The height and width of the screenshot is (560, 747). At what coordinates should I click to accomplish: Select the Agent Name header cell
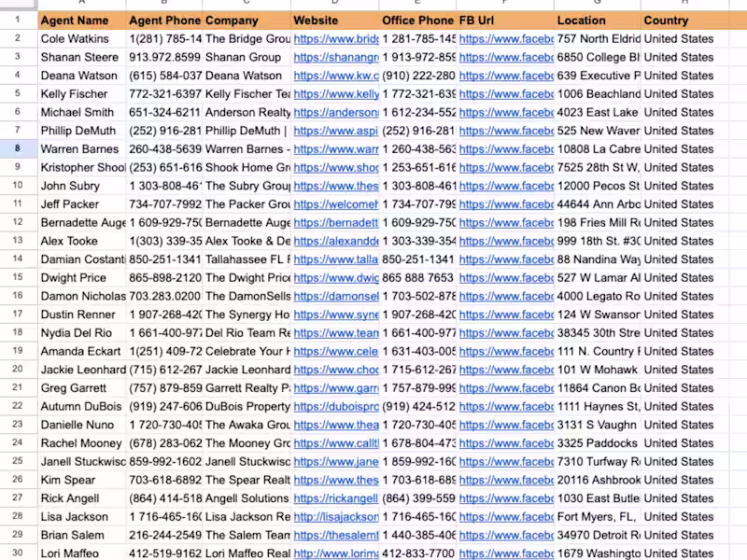pos(79,20)
